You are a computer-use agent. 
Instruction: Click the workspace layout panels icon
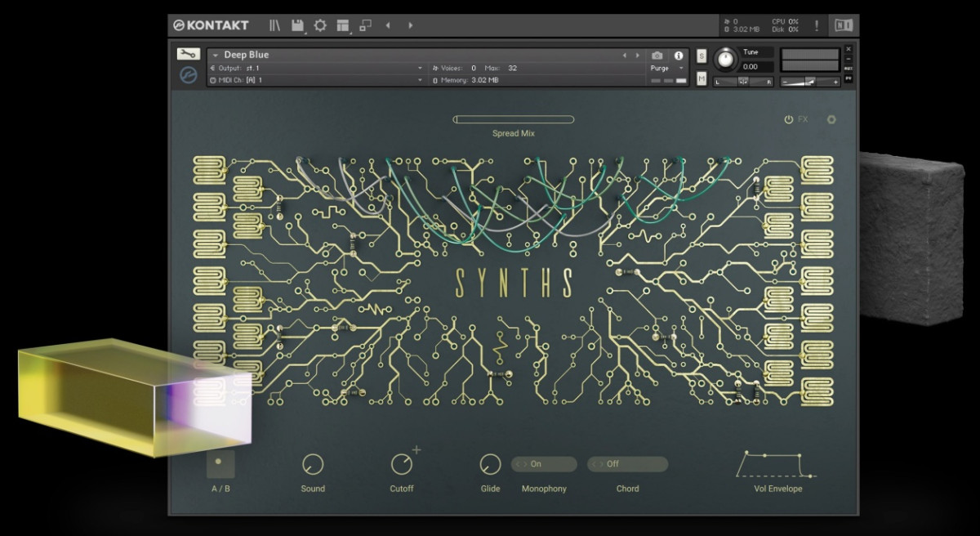pos(343,25)
